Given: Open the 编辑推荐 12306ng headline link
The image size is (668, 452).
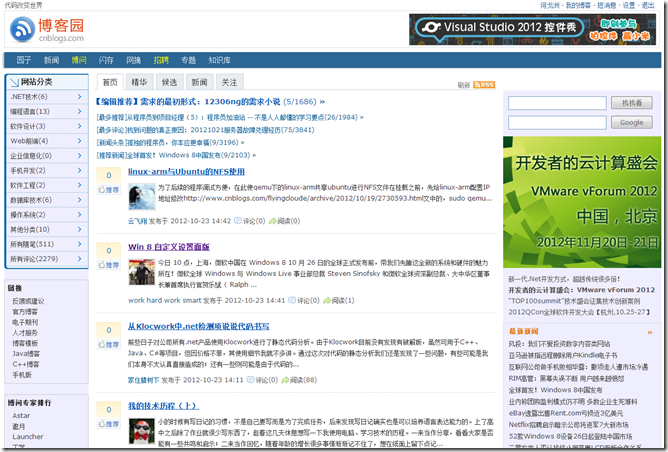Looking at the screenshot, I should pos(210,101).
